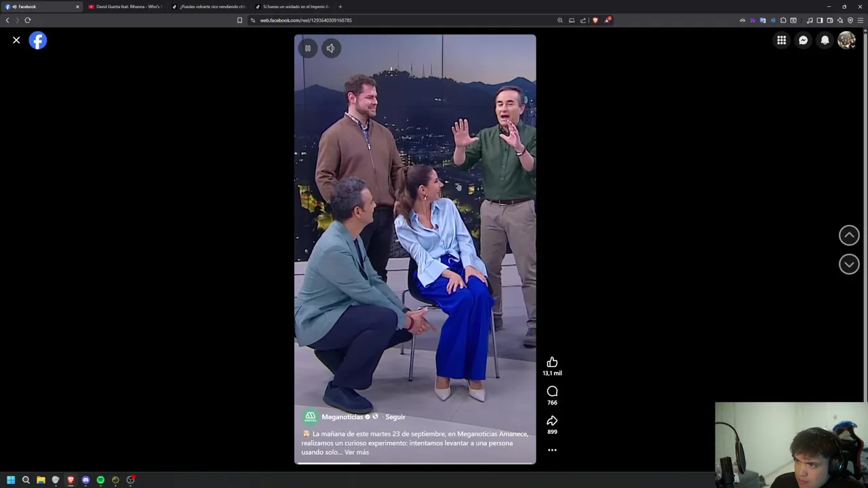This screenshot has height=488, width=868.
Task: Switch to 'Si fueras un soldado' tab
Action: tap(293, 6)
